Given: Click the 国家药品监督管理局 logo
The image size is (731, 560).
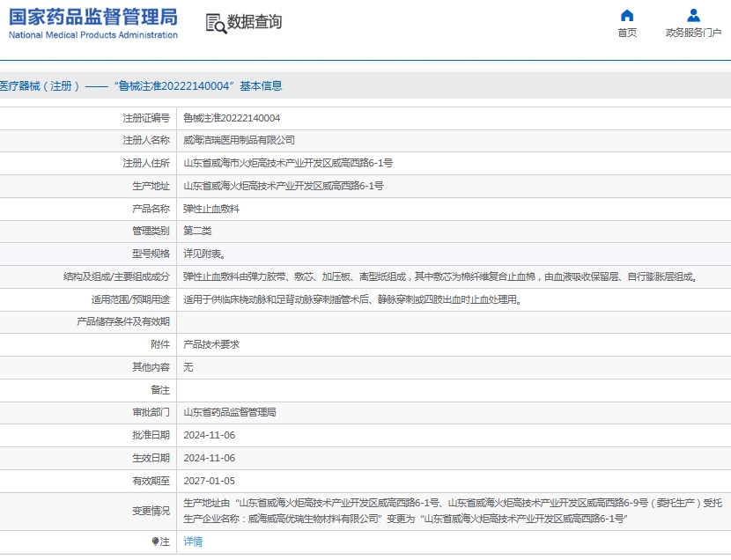Looking at the screenshot, I should 93,18.
